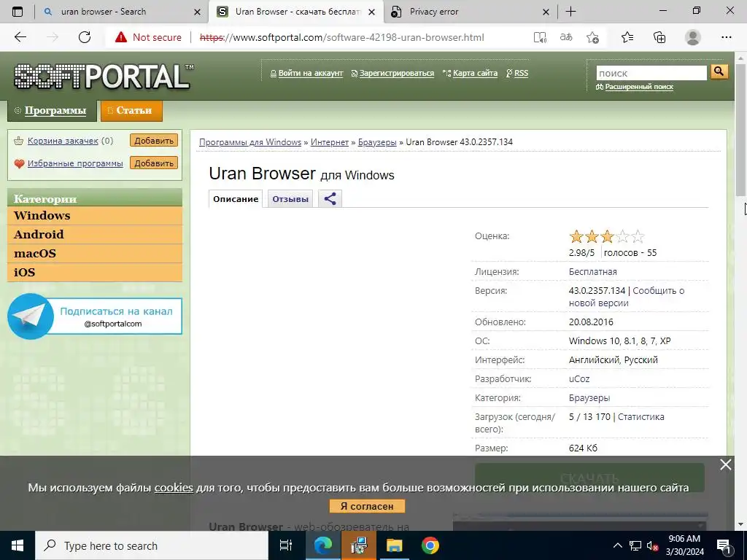Close the Privacy error tab
The width and height of the screenshot is (747, 560).
coord(546,12)
